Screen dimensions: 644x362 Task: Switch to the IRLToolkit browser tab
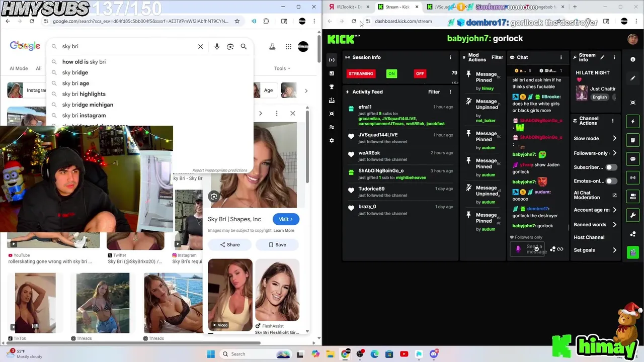pos(348,7)
